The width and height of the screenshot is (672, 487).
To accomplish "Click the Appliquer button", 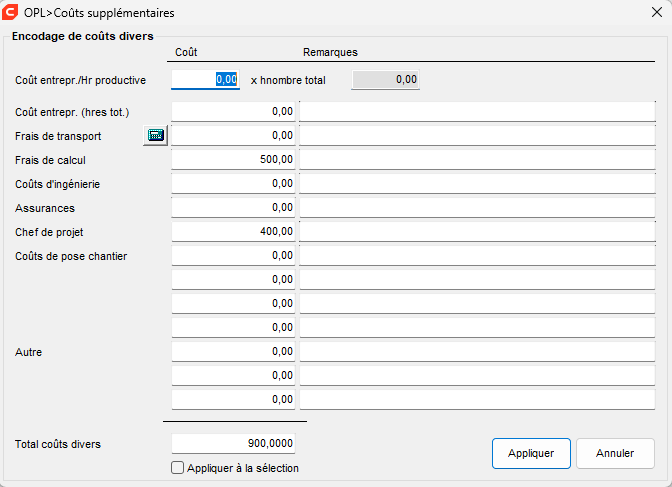I will pyautogui.click(x=531, y=453).
